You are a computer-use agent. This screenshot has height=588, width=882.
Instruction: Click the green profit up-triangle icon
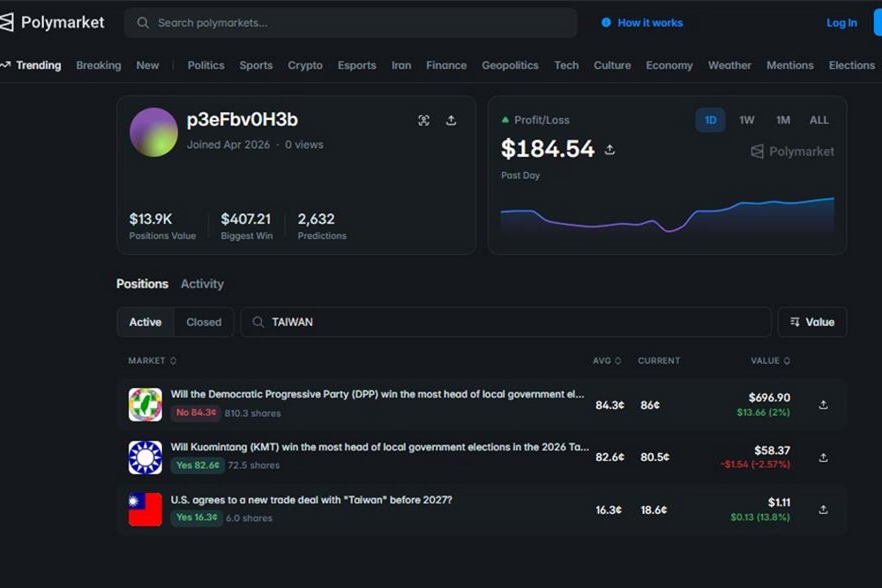(x=505, y=120)
